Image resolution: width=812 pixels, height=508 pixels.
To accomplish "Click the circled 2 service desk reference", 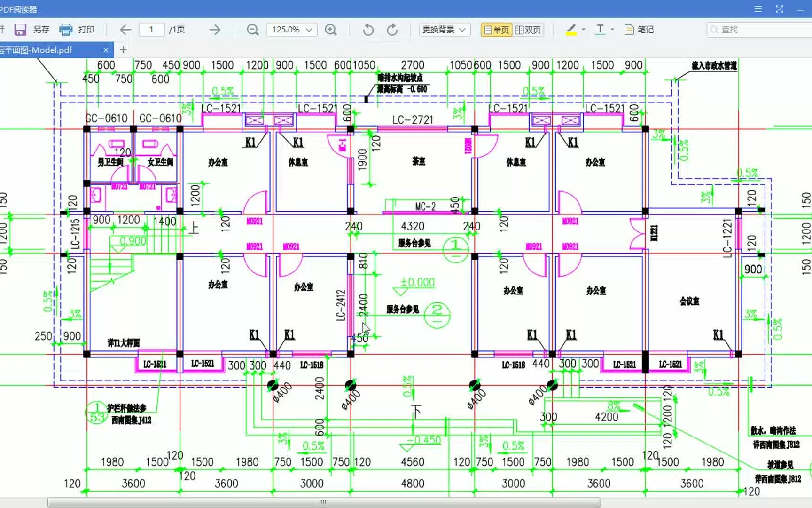I will [437, 315].
